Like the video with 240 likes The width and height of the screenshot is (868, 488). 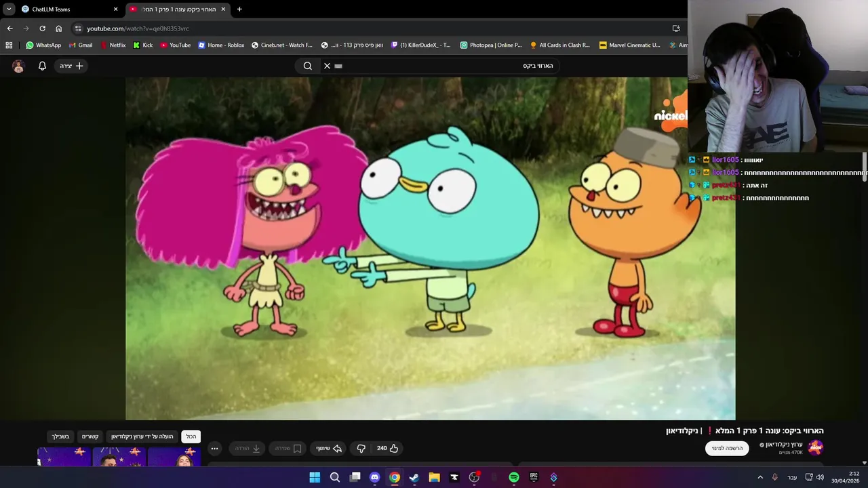(387, 448)
